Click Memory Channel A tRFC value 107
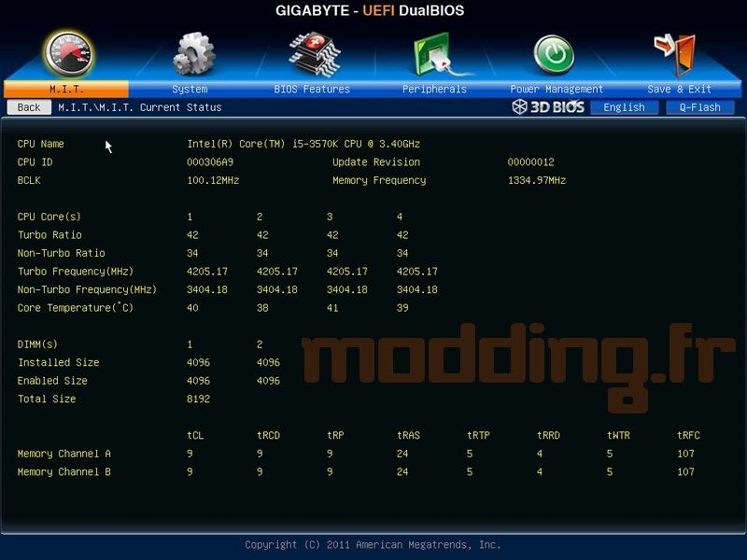The width and height of the screenshot is (747, 560). click(x=685, y=454)
